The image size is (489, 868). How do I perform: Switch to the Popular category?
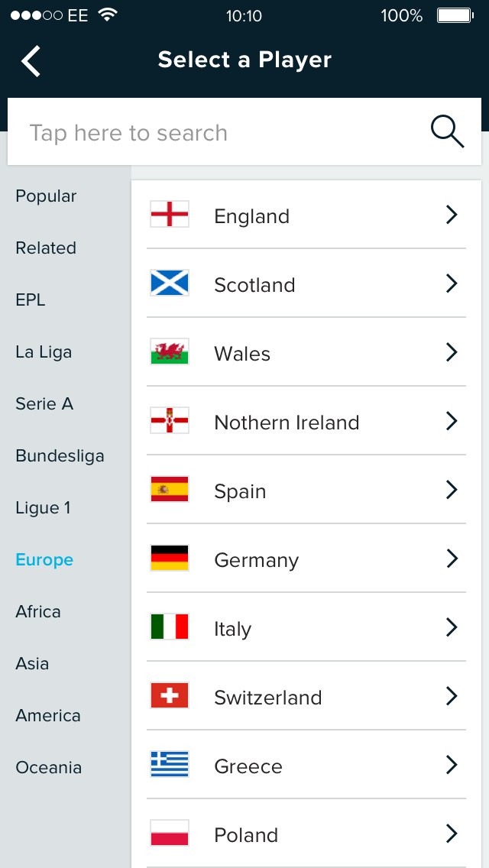tap(46, 196)
